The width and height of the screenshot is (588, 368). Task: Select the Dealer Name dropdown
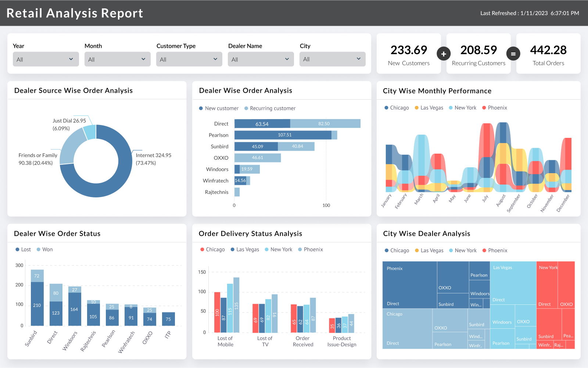click(261, 59)
